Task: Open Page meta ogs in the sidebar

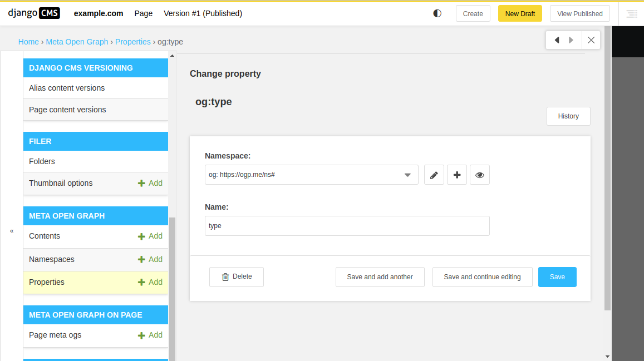Action: coord(55,335)
